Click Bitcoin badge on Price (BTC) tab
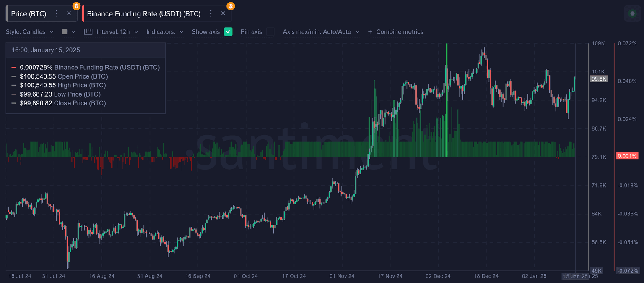Image resolution: width=644 pixels, height=283 pixels. point(76,6)
